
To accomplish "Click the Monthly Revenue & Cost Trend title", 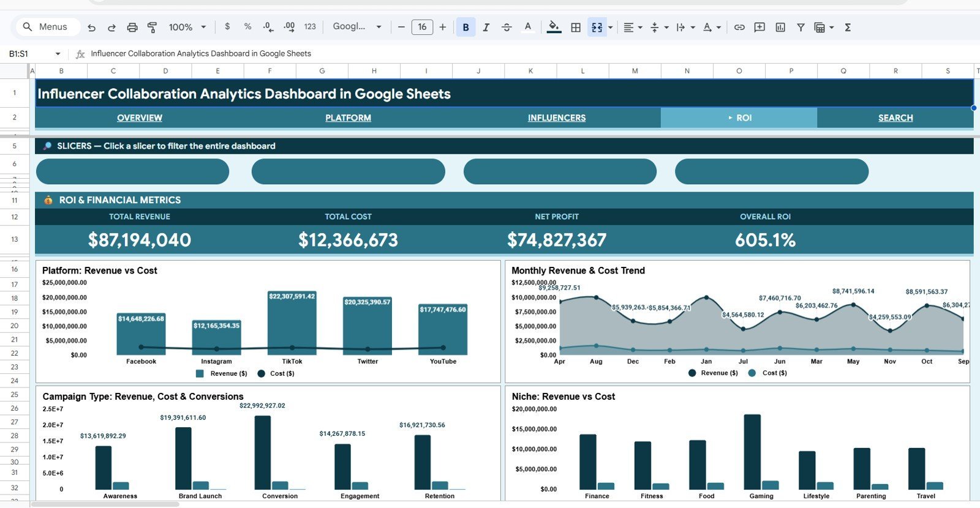I will (x=578, y=271).
